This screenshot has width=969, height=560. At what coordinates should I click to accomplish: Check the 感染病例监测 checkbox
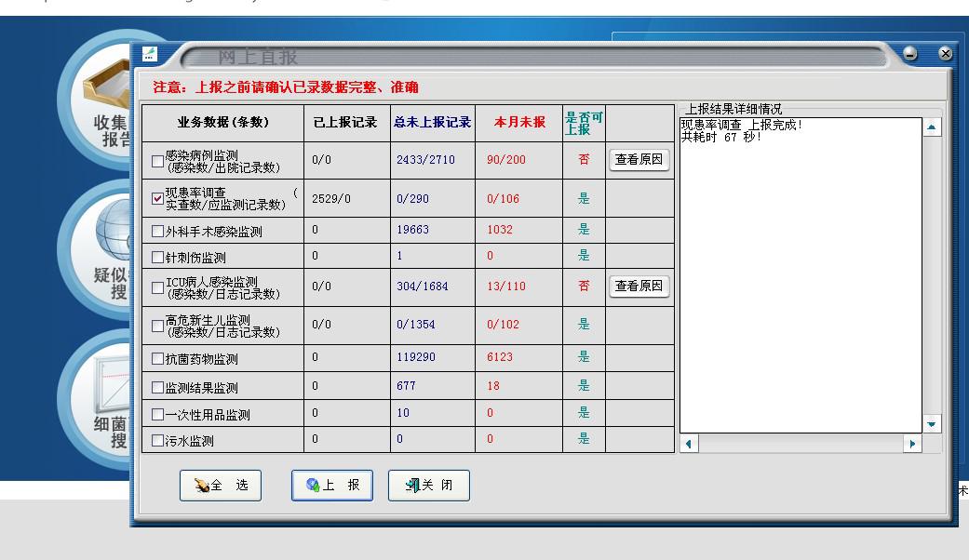156,160
